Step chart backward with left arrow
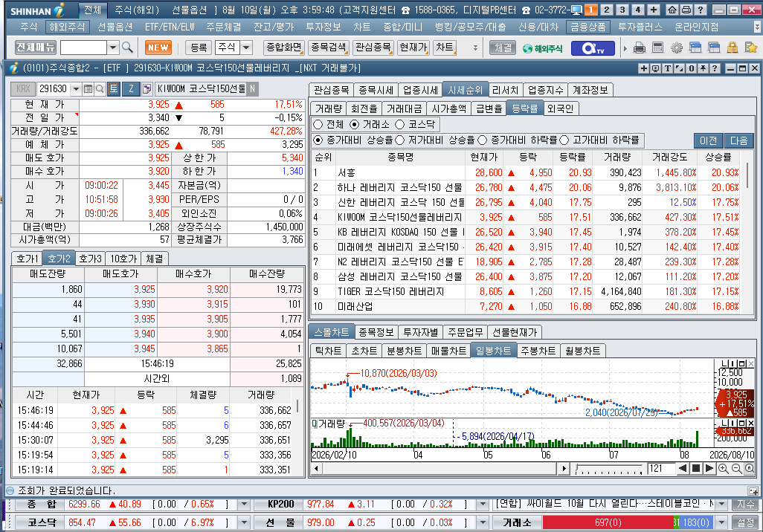This screenshot has width=763, height=532. tap(683, 468)
